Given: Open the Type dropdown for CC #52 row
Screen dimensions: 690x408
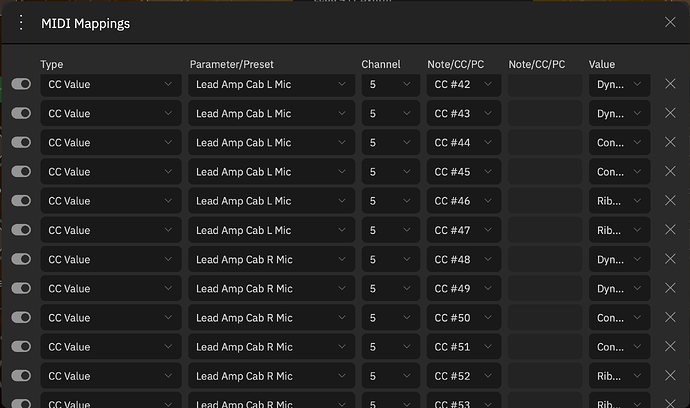Looking at the screenshot, I should pyautogui.click(x=111, y=375).
